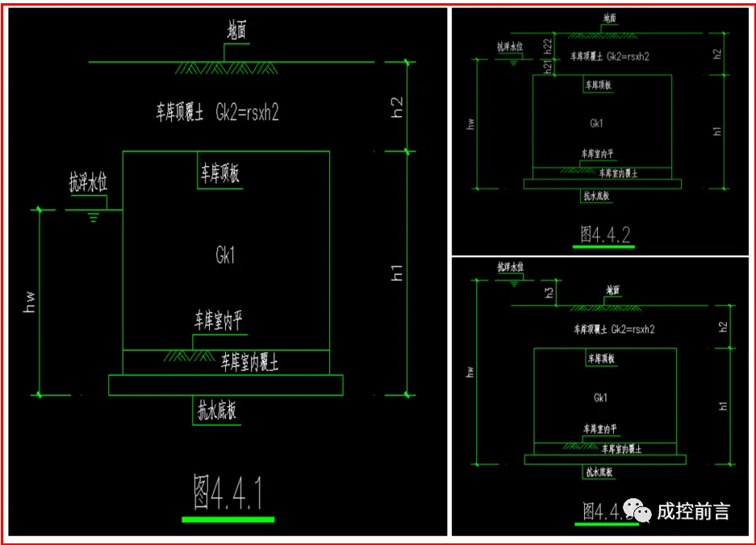This screenshot has width=756, height=545.
Task: Select the h3 dimension label
Action: (x=549, y=292)
